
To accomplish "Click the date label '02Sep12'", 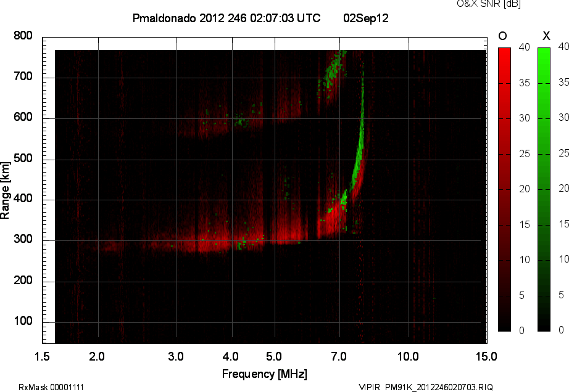I will (x=366, y=18).
